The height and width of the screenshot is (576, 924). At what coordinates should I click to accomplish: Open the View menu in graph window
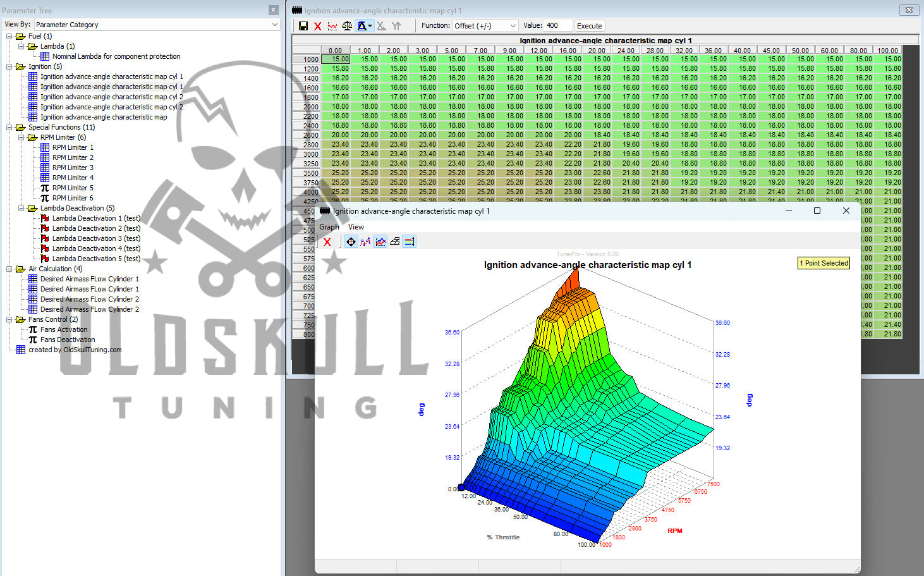click(356, 227)
